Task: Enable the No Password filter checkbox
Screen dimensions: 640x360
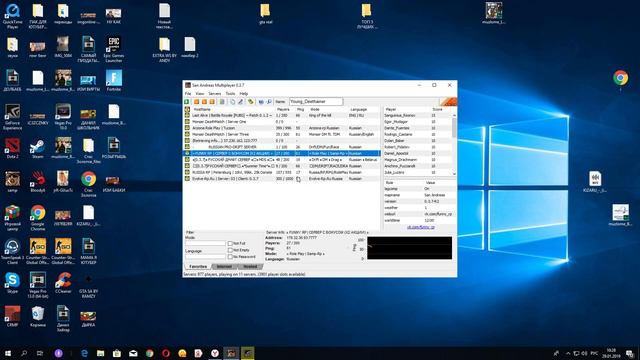Action: pyautogui.click(x=230, y=257)
